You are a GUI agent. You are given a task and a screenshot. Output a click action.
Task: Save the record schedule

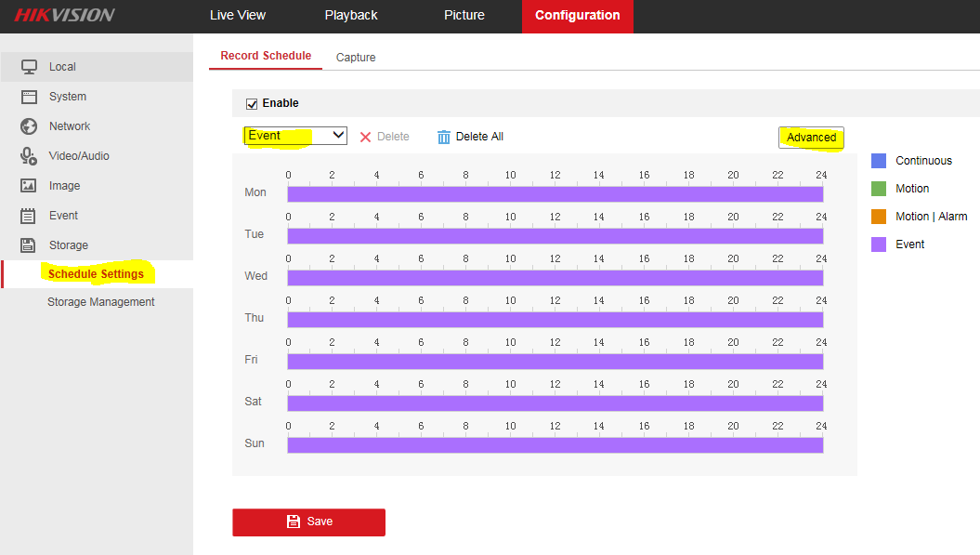pyautogui.click(x=308, y=522)
